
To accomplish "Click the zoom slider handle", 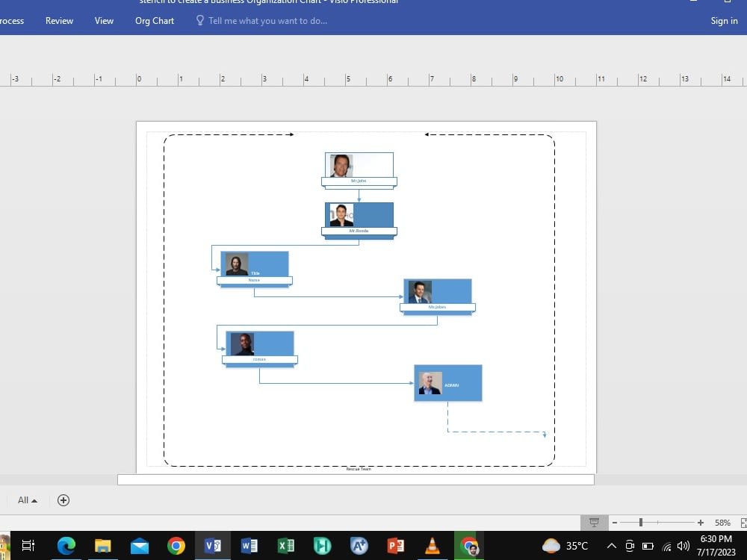I will click(641, 523).
